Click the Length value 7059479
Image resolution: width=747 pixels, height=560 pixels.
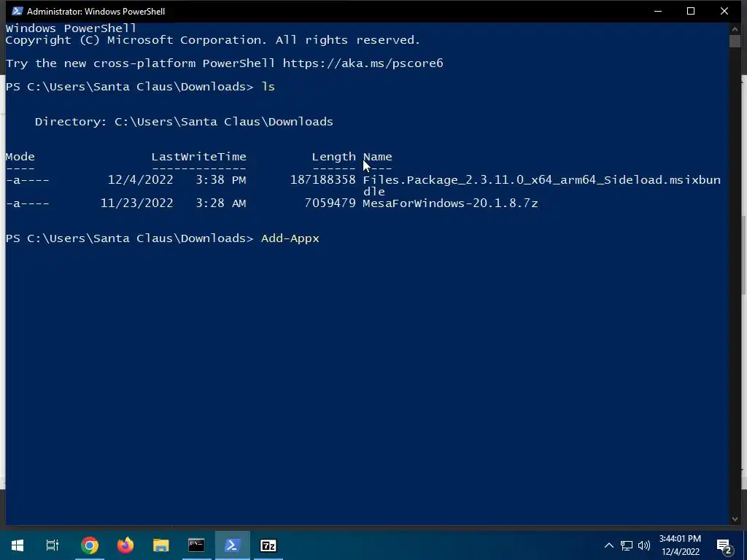pos(330,203)
